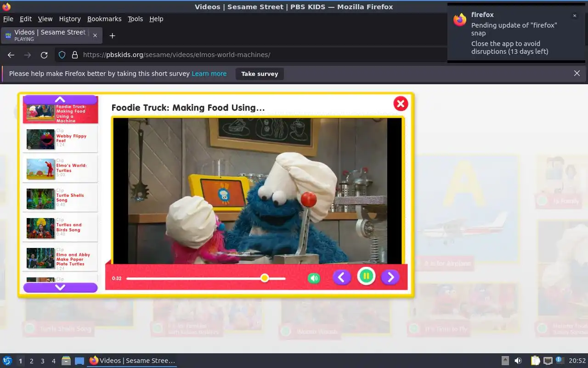Viewport: 588px width, 368px height.
Task: Click the Firefox logo in title bar
Action: [6, 6]
